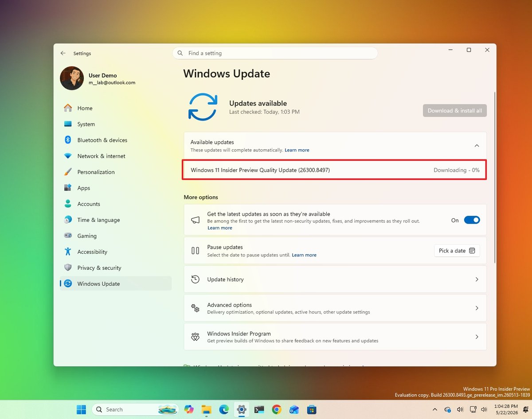The height and width of the screenshot is (419, 532).
Task: Click Learn more under latest updates
Action: coord(220,228)
